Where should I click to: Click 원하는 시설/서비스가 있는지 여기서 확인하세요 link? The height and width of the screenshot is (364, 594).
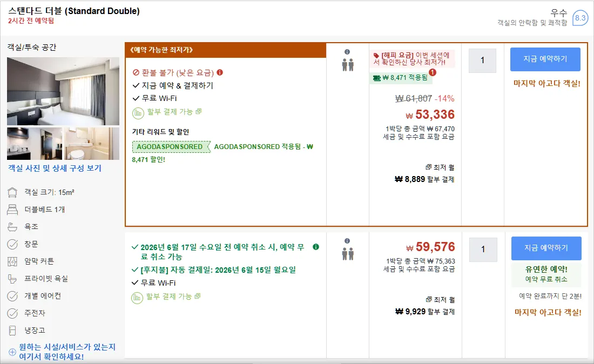[x=67, y=352]
